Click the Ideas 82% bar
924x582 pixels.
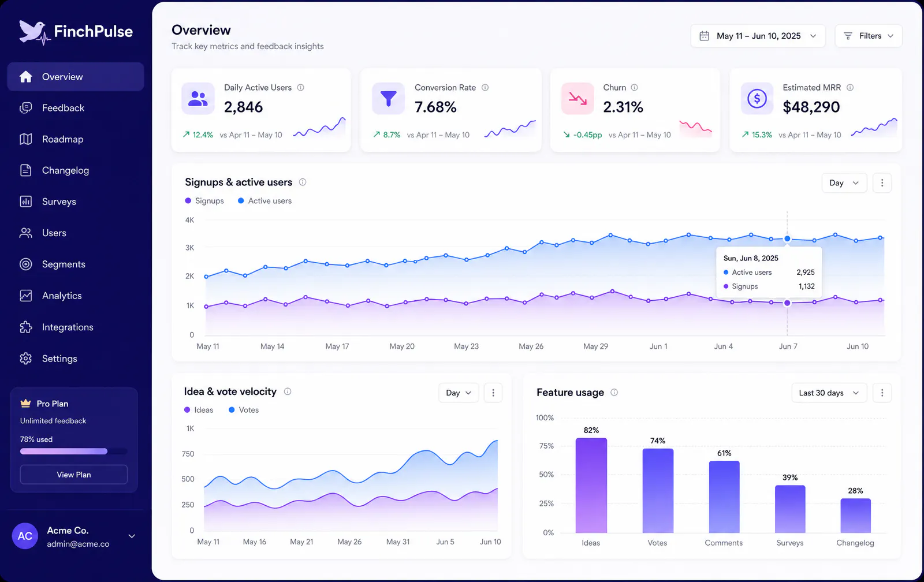tap(591, 486)
